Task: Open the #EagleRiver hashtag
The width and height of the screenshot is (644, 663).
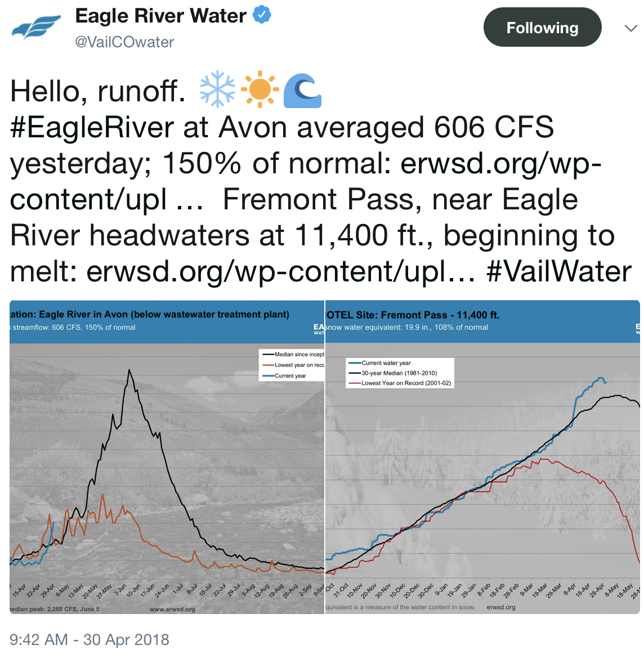Action: tap(92, 127)
